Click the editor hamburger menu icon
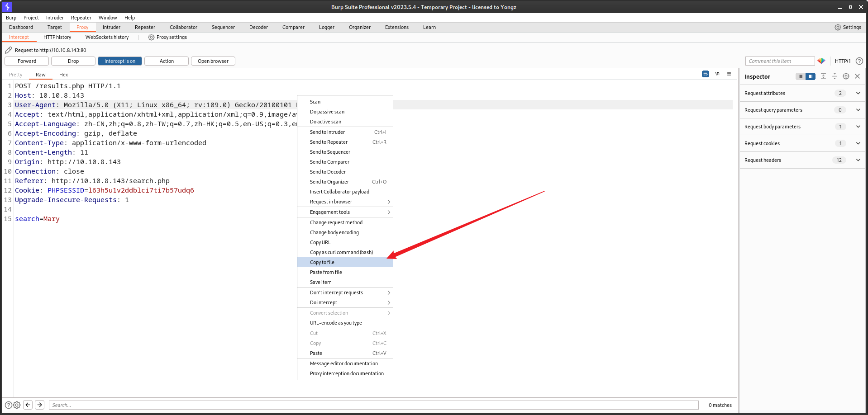 pos(729,74)
